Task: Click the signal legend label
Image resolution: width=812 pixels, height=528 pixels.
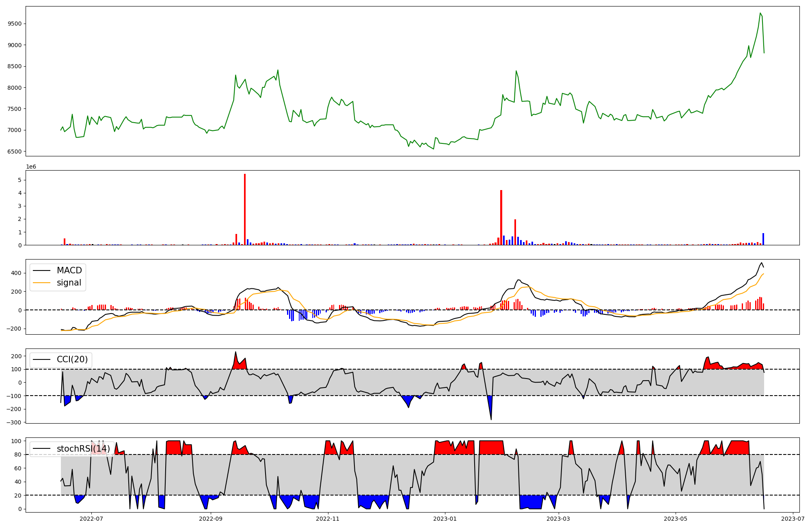Action: tap(69, 283)
